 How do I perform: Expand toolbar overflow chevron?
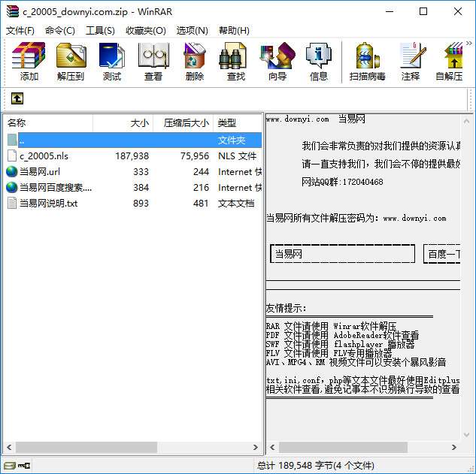tap(469, 43)
